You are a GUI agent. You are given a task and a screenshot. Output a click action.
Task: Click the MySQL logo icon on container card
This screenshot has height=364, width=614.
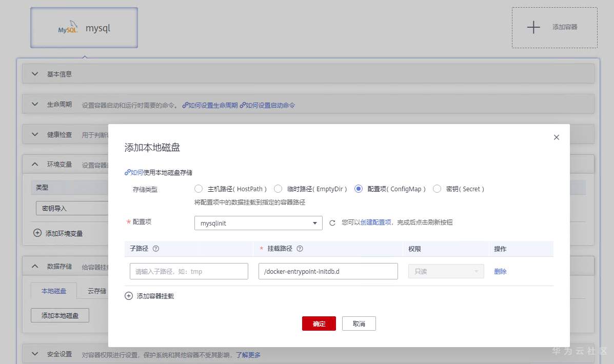(x=68, y=27)
